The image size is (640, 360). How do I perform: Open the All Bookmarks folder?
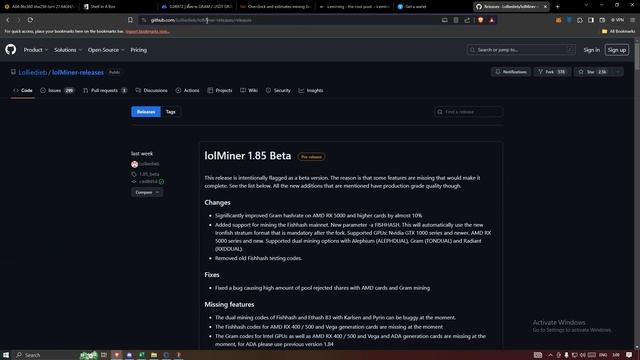(x=618, y=31)
